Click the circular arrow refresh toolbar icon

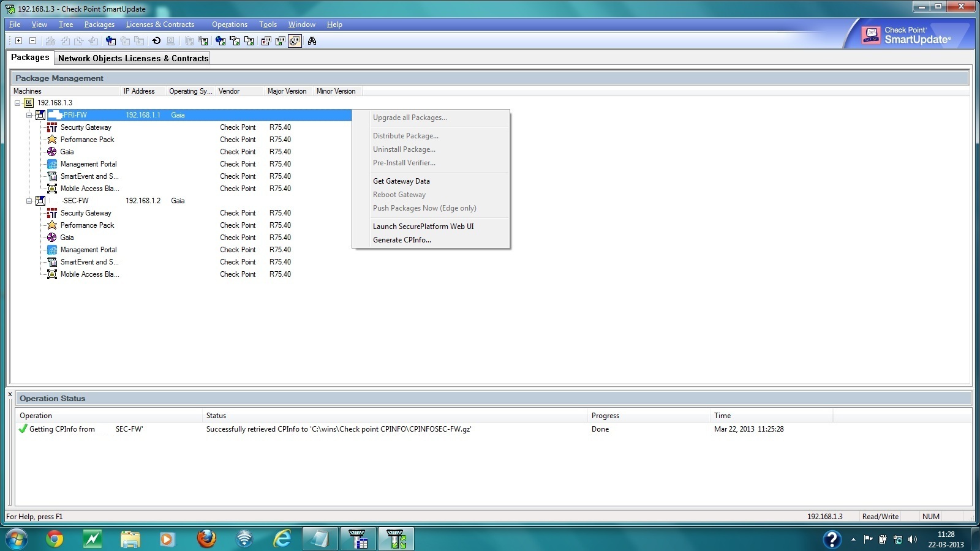coord(156,41)
